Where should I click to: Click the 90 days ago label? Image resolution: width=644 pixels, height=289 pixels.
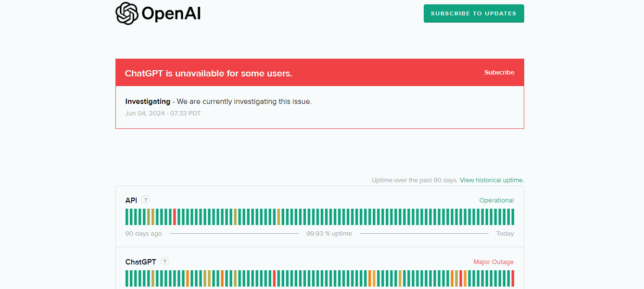point(143,234)
